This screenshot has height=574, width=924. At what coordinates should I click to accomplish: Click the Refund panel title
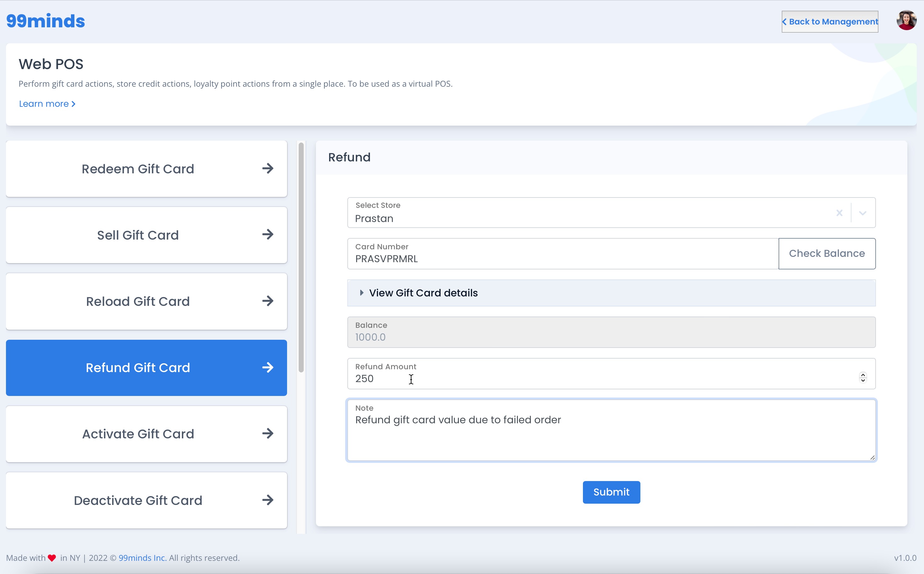tap(349, 157)
